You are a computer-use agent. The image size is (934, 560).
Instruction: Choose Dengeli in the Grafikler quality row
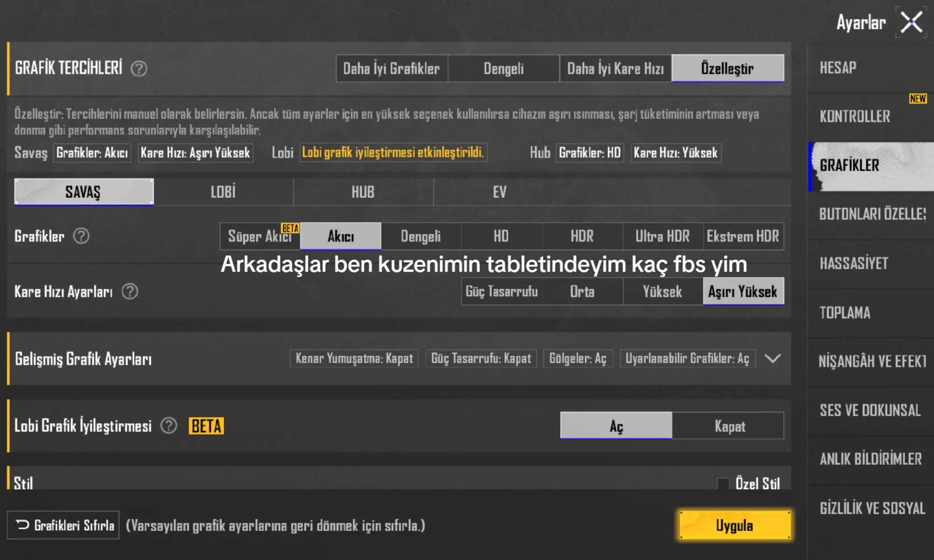click(421, 236)
